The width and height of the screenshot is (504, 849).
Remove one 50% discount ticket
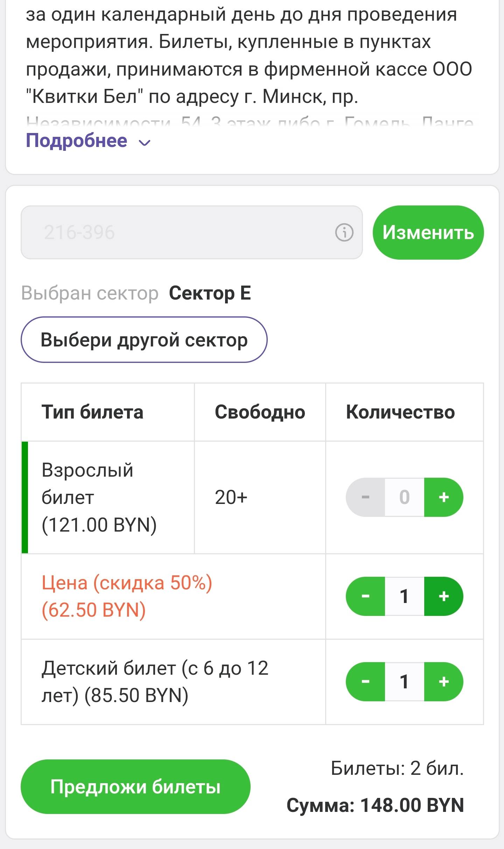365,596
